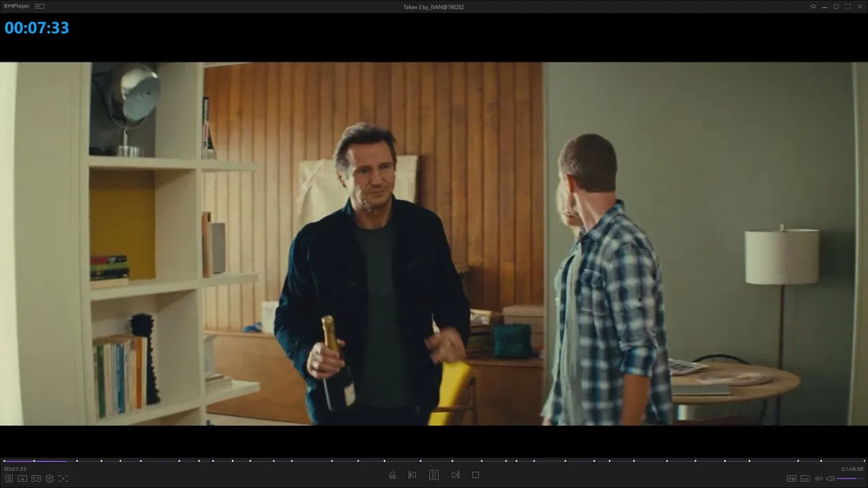Screen dimensions: 868x488
Task: Click the video playback area
Action: pyautogui.click(x=434, y=244)
